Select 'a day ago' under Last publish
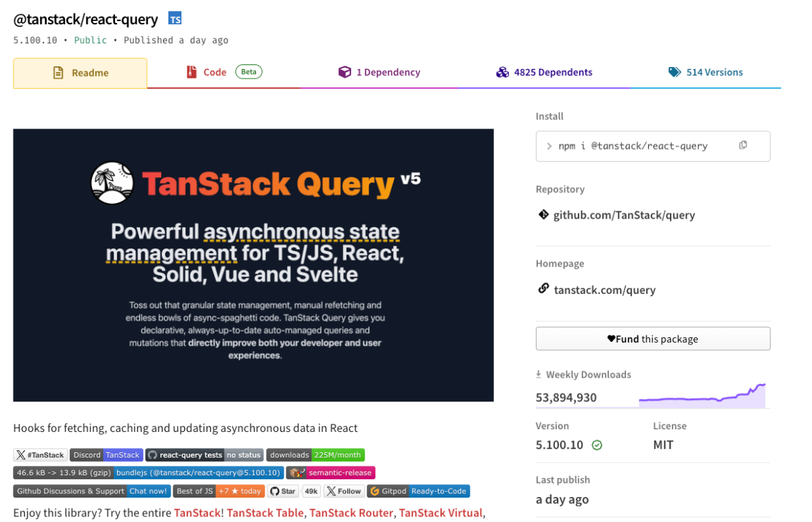 pos(562,499)
